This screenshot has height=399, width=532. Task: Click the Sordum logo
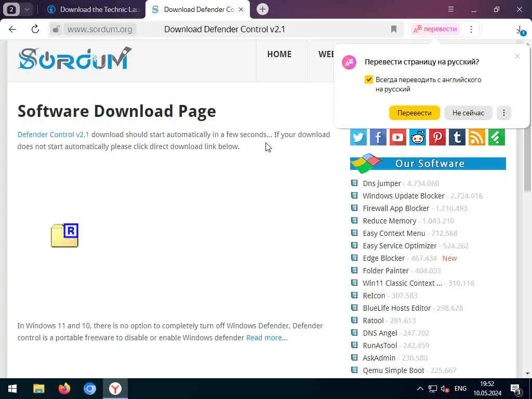[74, 58]
